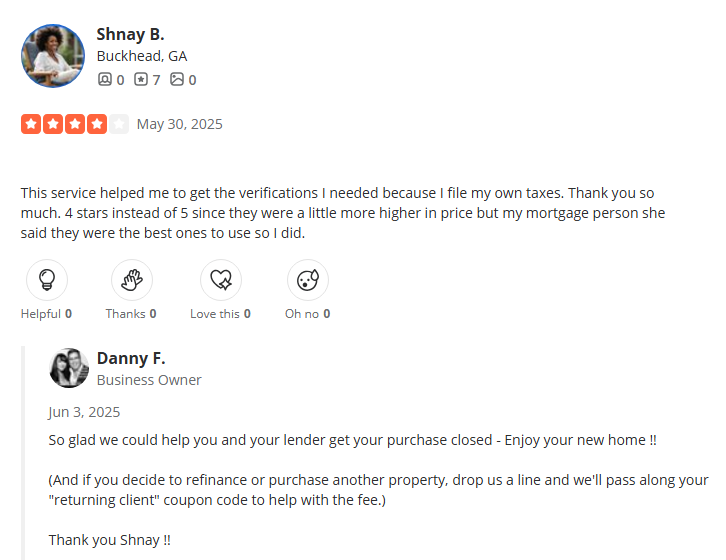Viewport: 726px width, 560px height.
Task: Click the photos count icon
Action: tap(177, 79)
